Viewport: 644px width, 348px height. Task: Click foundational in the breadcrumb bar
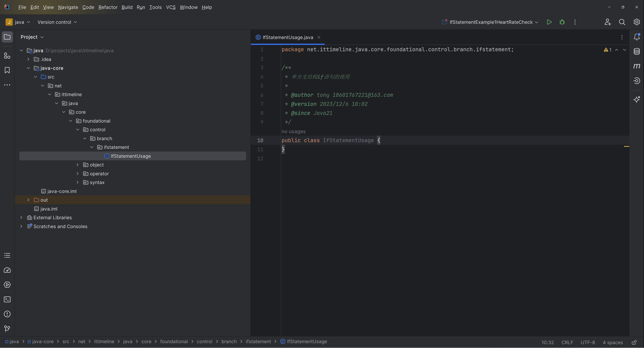click(174, 341)
